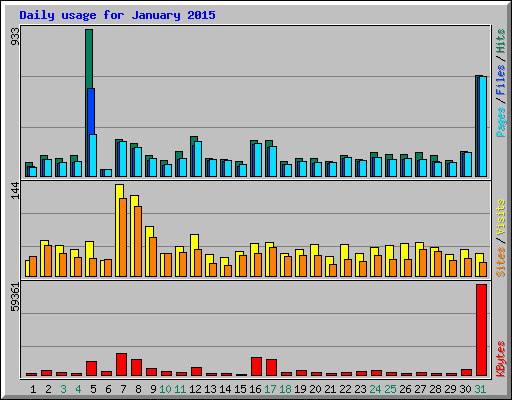Click day label 21 on the x-axis
512x400 pixels.
pyautogui.click(x=330, y=389)
